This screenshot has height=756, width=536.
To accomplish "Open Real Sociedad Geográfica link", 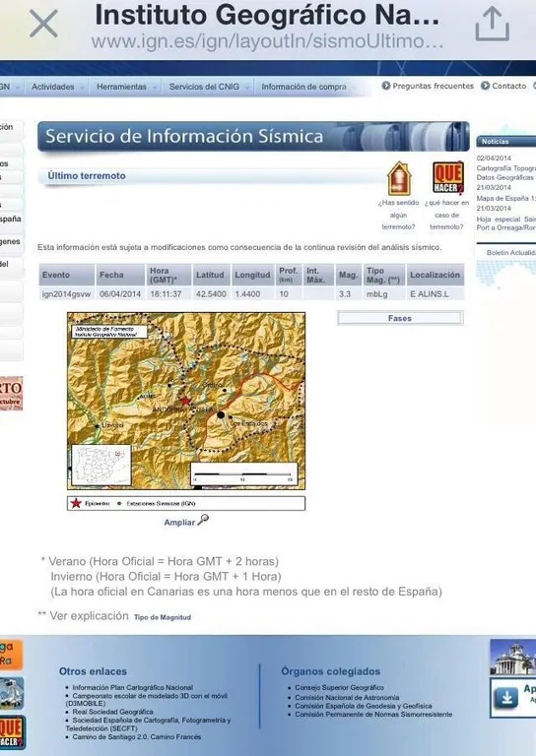I will [x=113, y=712].
